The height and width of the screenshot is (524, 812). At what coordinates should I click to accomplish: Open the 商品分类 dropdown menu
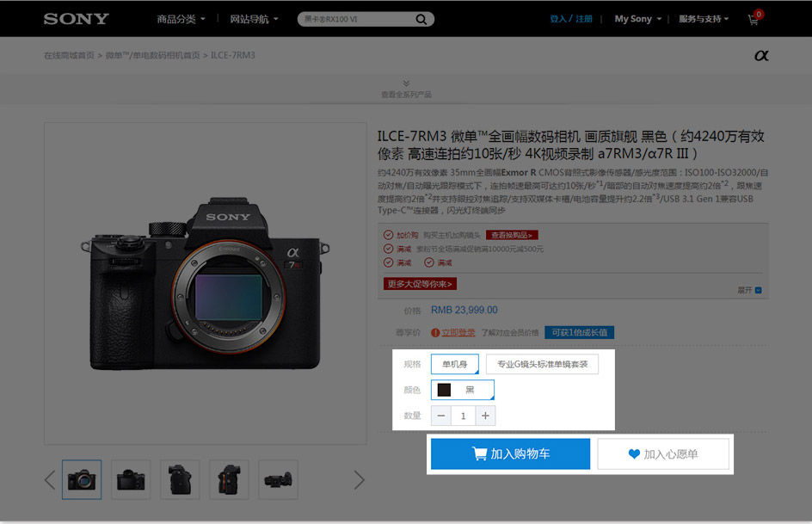point(181,19)
